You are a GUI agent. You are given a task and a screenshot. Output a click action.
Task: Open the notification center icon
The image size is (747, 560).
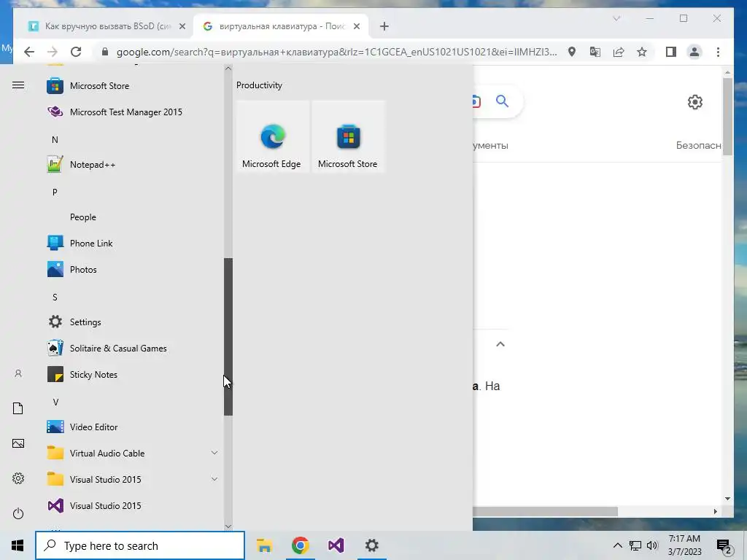click(x=724, y=546)
